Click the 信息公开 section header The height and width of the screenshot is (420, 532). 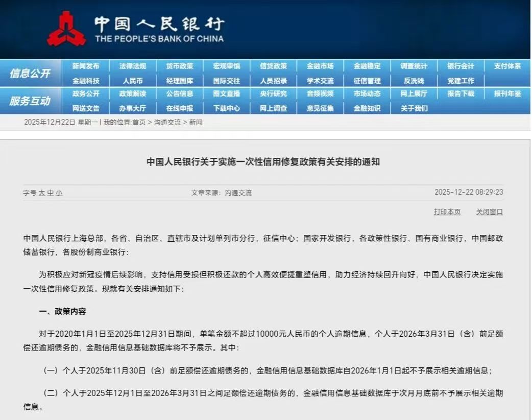pos(30,74)
